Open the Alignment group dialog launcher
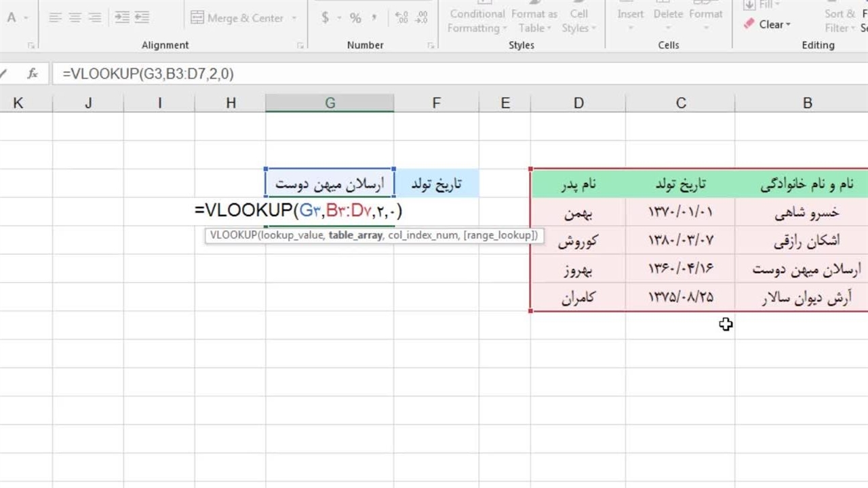Screen dimensions: 868x488 [x=300, y=45]
